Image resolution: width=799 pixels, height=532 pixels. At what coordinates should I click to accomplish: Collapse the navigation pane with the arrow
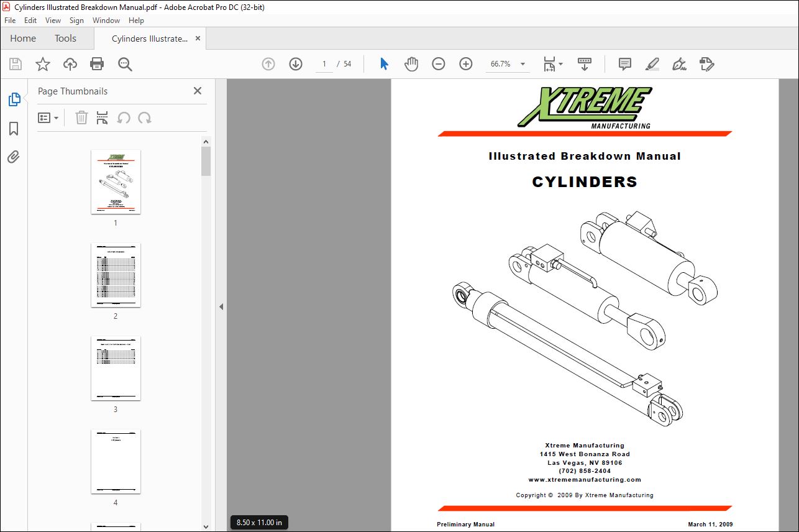pyautogui.click(x=221, y=306)
